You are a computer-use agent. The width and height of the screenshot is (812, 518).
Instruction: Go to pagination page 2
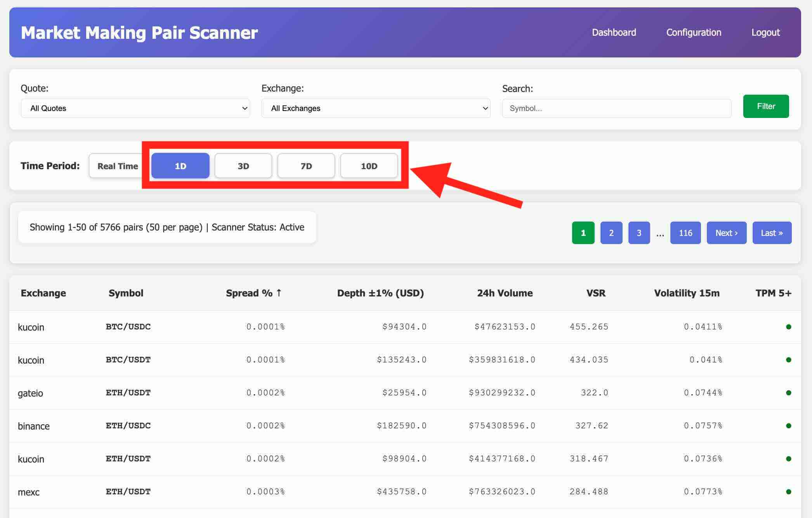(611, 233)
